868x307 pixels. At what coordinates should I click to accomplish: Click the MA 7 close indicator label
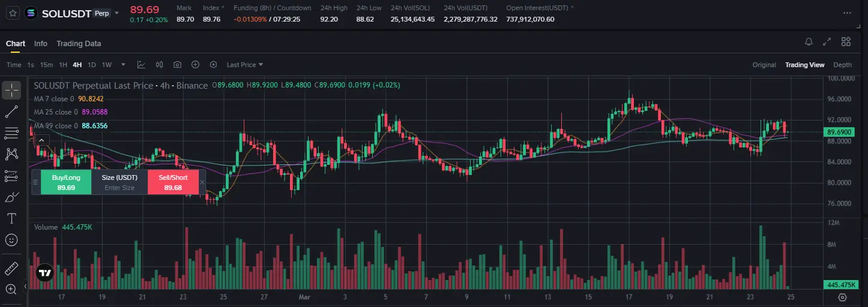(54, 99)
